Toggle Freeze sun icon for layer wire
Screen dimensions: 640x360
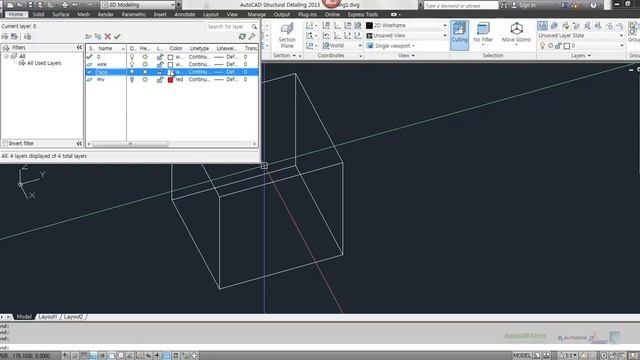(x=145, y=64)
